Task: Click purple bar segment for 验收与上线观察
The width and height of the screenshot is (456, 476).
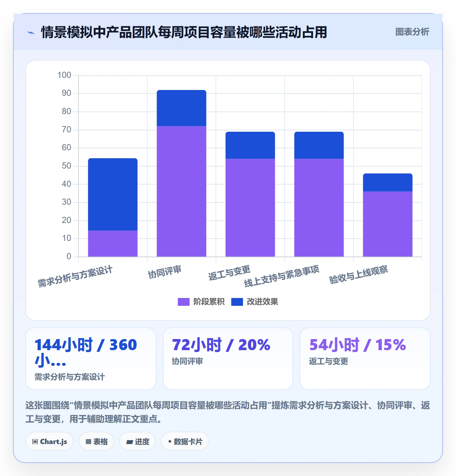Action: 388,224
